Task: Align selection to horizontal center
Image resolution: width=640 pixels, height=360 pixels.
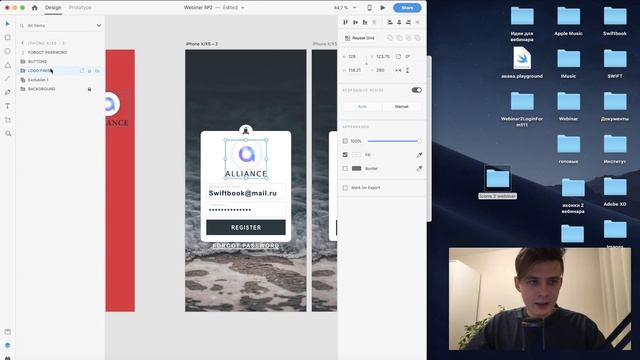Action: click(399, 22)
